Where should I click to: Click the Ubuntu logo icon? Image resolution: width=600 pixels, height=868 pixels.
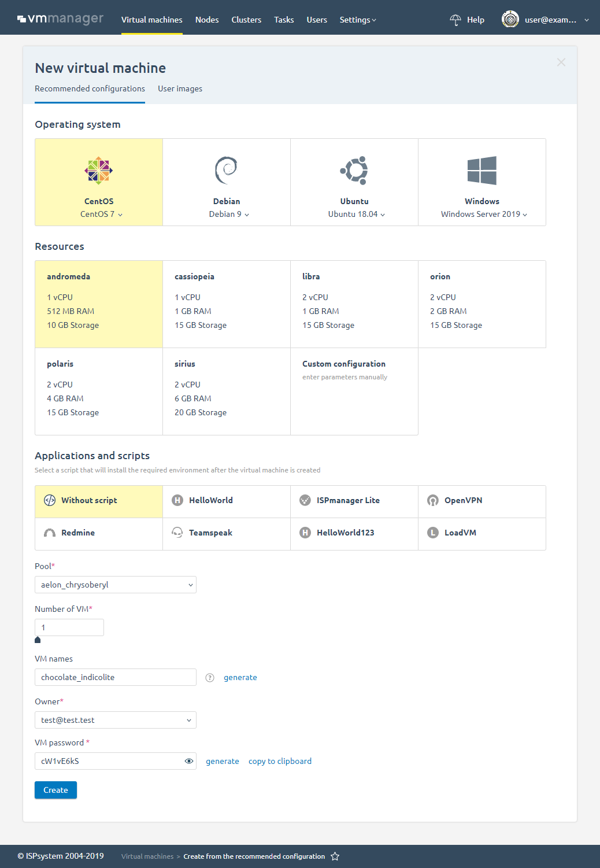(354, 171)
